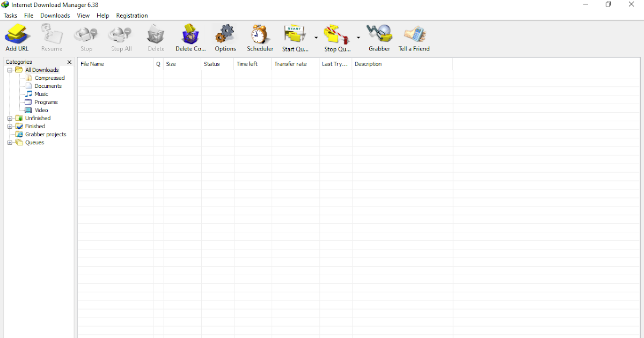Select the Finished folder
The height and width of the screenshot is (338, 644).
tap(35, 126)
